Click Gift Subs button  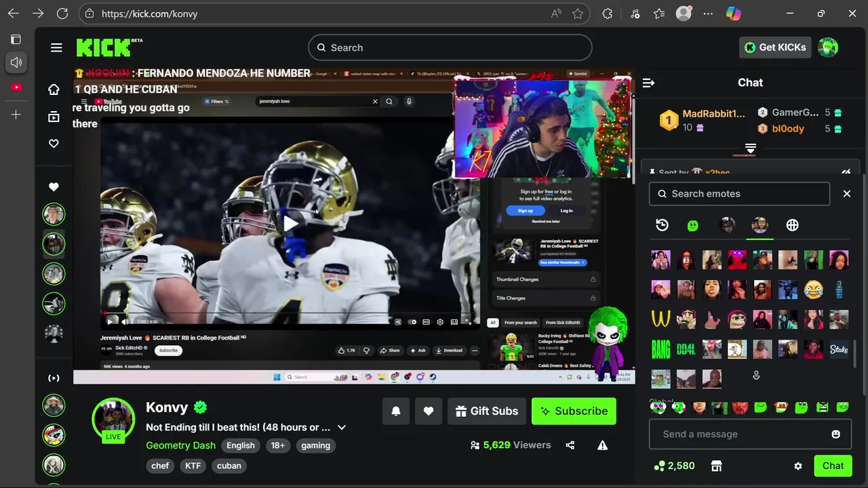coord(487,411)
